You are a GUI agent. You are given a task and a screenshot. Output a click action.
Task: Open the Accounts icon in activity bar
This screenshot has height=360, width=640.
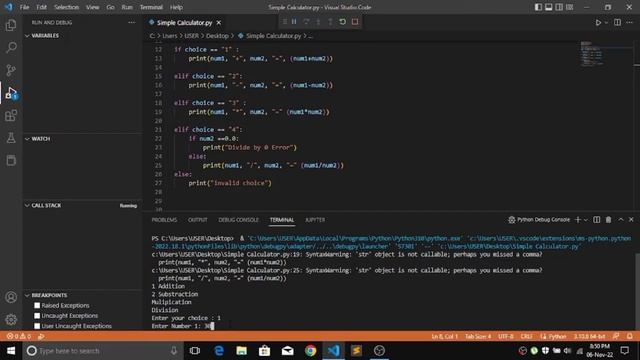[11, 297]
